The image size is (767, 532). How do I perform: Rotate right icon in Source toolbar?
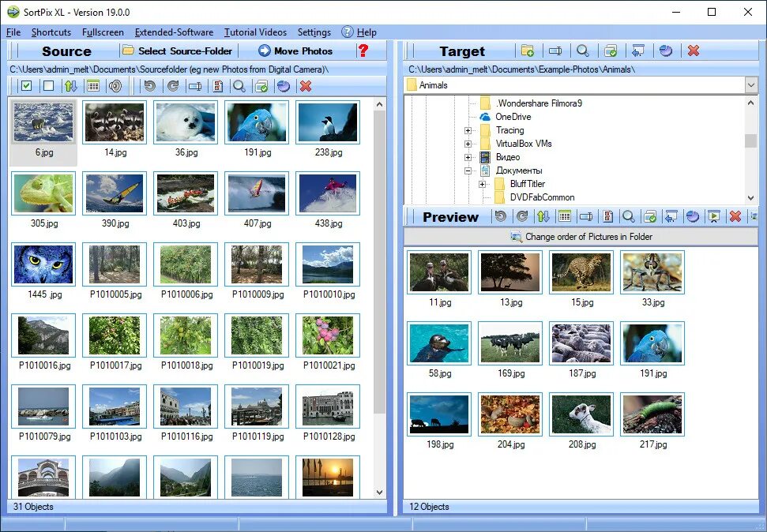pyautogui.click(x=173, y=86)
